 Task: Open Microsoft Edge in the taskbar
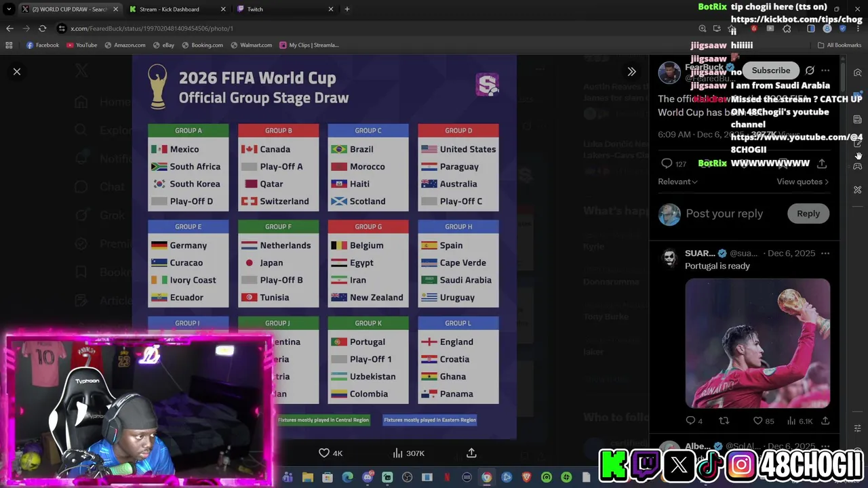tap(347, 477)
